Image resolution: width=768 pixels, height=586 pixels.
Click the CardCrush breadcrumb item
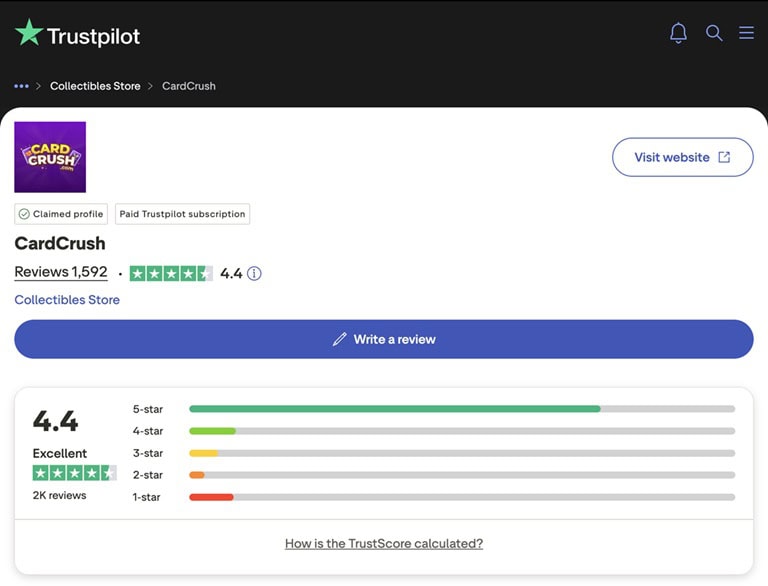coord(189,86)
